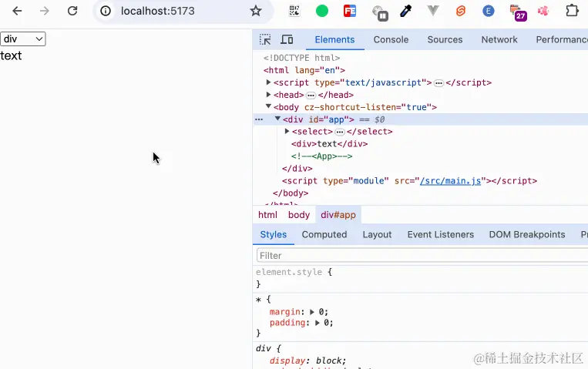Open the QR code extension
Screen dimensions: 588x369
(x=294, y=11)
